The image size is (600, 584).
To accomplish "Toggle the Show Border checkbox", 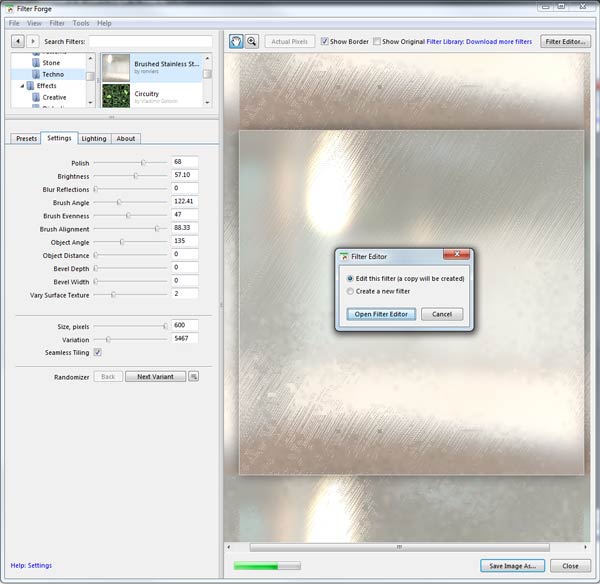I will (x=324, y=41).
